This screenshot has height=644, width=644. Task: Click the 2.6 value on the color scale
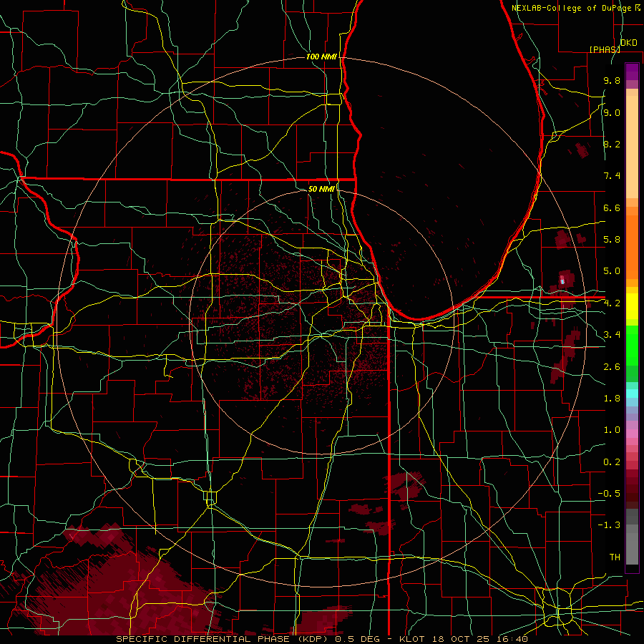[x=612, y=367]
